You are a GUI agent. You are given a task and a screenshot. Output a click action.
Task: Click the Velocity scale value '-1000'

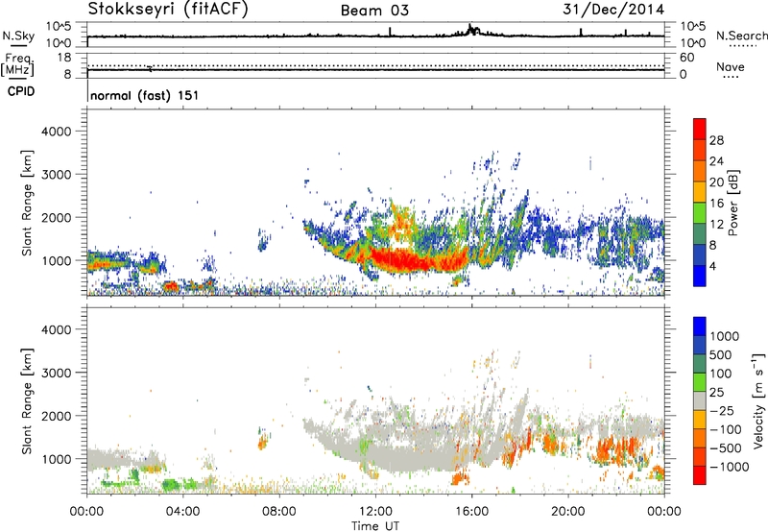click(729, 467)
